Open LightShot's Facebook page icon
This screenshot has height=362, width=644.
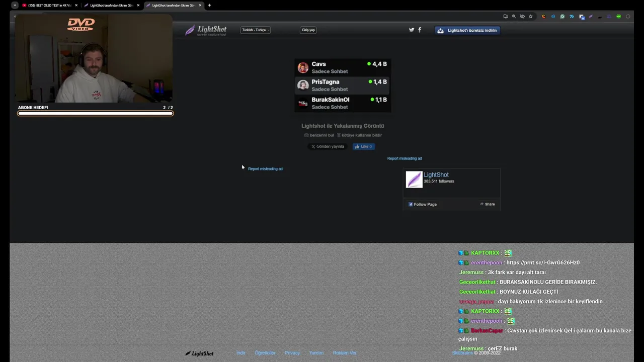click(420, 30)
